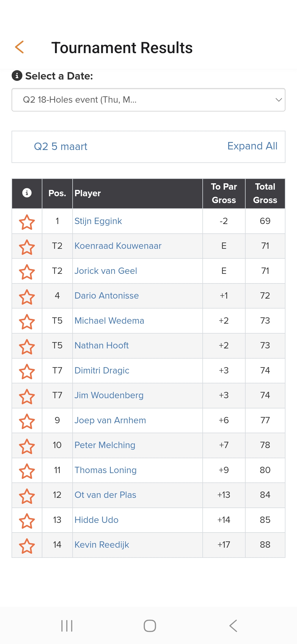Tap info icon in table header

click(27, 193)
